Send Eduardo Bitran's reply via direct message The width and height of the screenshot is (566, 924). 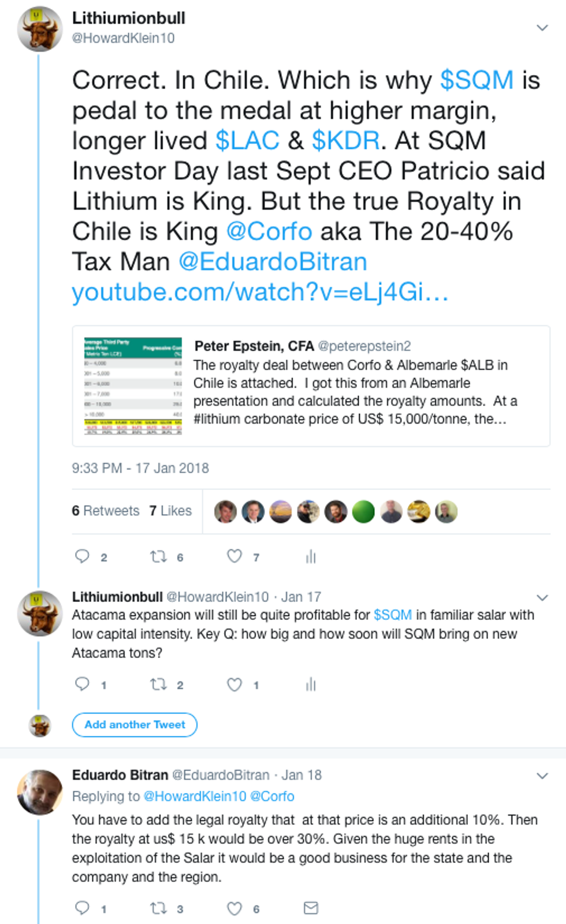tap(311, 908)
